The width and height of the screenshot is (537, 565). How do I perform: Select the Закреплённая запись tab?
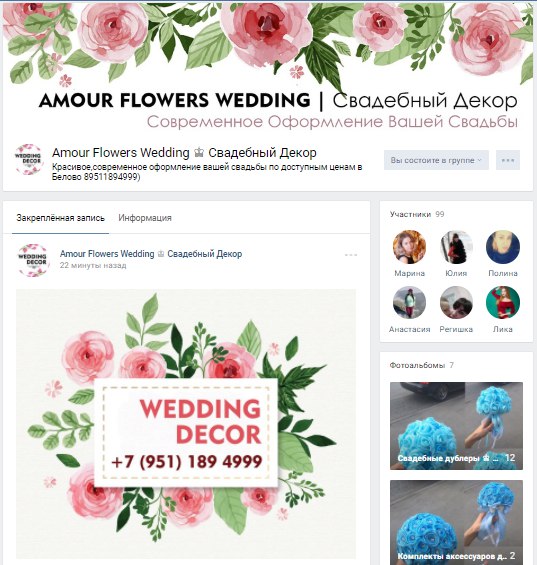click(x=61, y=218)
